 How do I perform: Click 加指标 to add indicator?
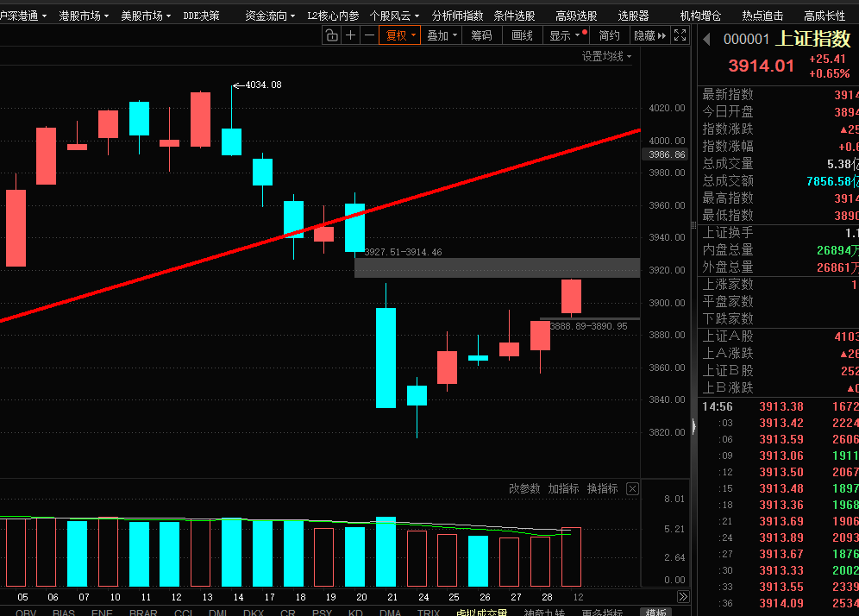(563, 489)
